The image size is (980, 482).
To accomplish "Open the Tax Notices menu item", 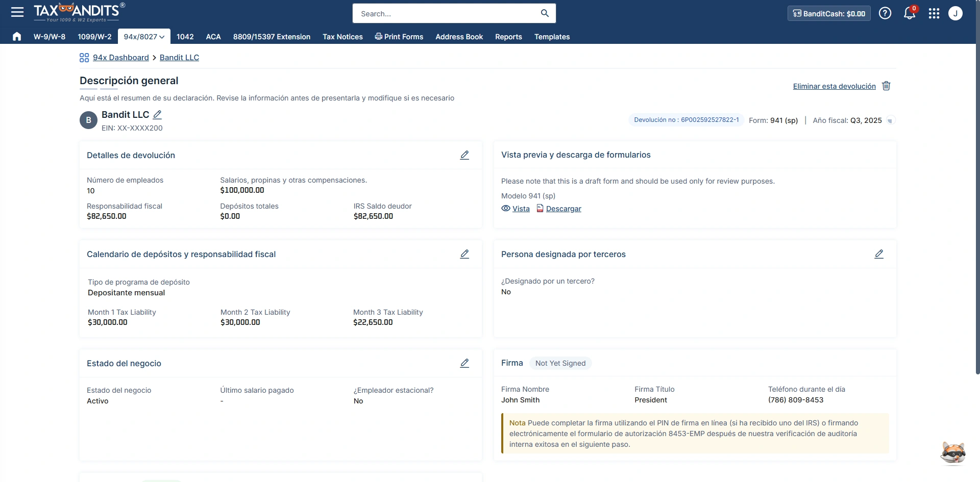I will click(342, 37).
